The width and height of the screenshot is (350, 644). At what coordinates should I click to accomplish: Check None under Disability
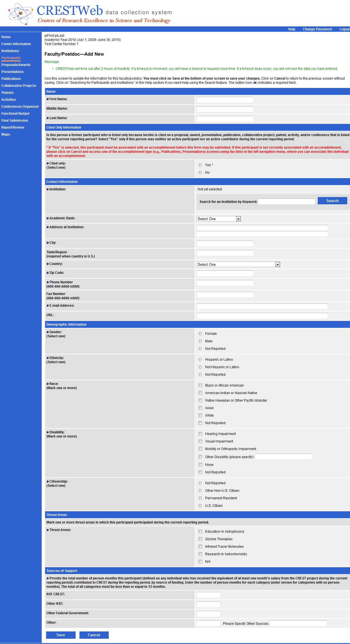[x=200, y=465]
